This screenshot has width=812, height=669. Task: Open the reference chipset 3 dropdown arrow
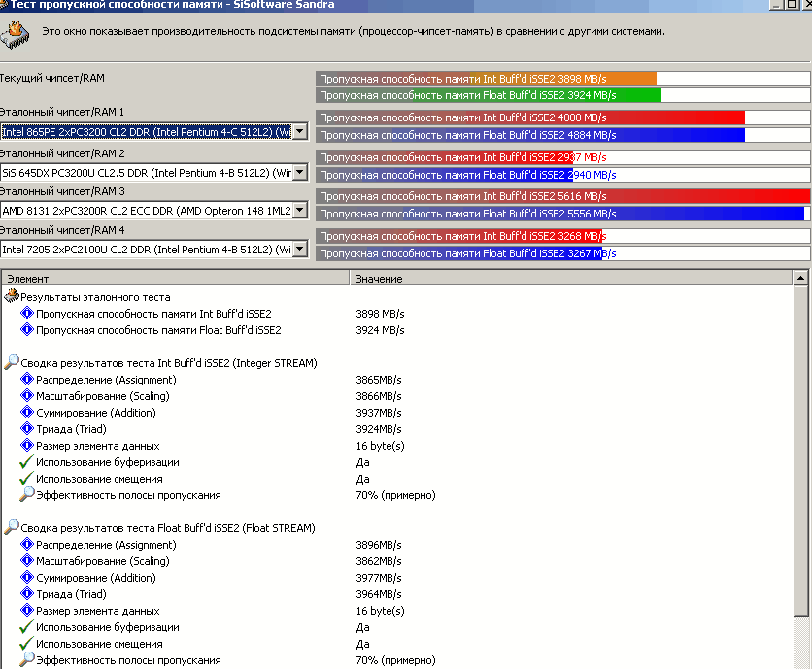[x=300, y=211]
